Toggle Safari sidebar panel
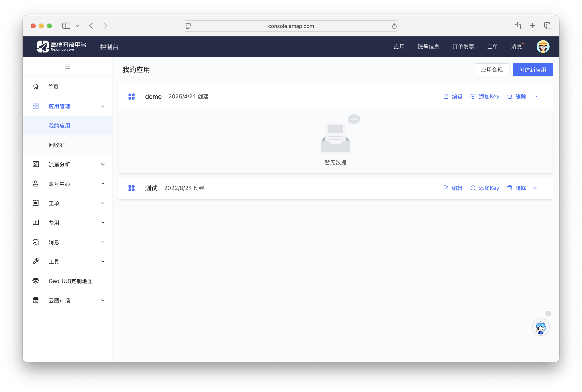This screenshot has width=582, height=392. 66,26
